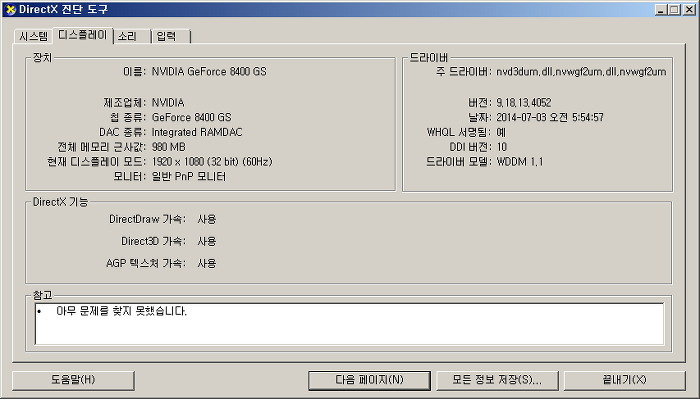Click the DirectDraw 가속 status 사용
Image resolution: width=700 pixels, height=399 pixels.
[207, 219]
